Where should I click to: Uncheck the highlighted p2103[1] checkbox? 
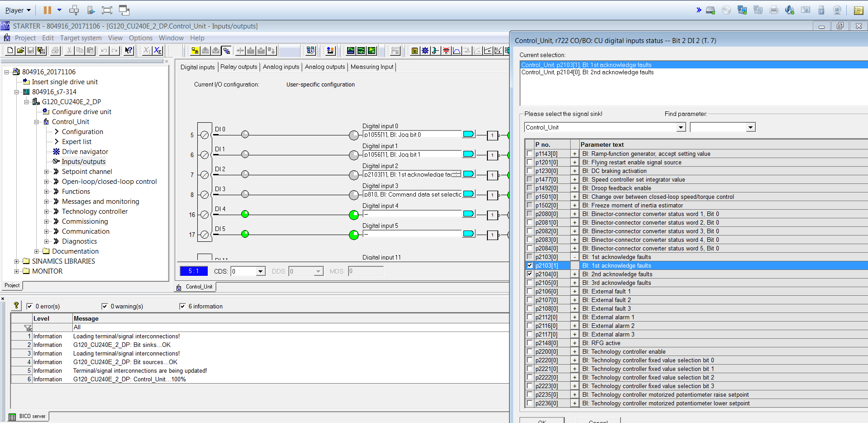529,265
